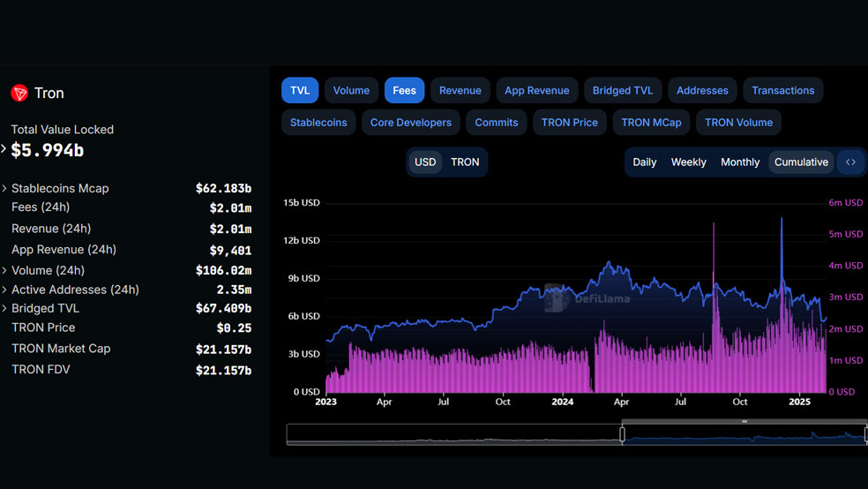The width and height of the screenshot is (868, 489).
Task: Select the Daily interval
Action: tap(644, 162)
